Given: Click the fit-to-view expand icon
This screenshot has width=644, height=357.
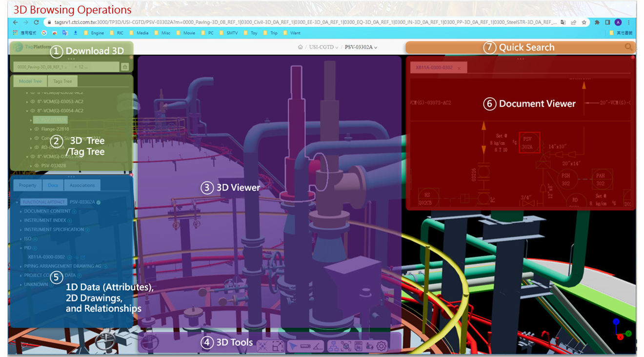Looking at the screenshot, I should click(x=278, y=346).
